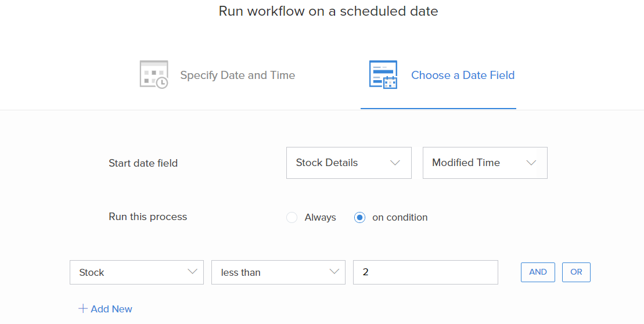Select the on condition radio button

pyautogui.click(x=360, y=218)
